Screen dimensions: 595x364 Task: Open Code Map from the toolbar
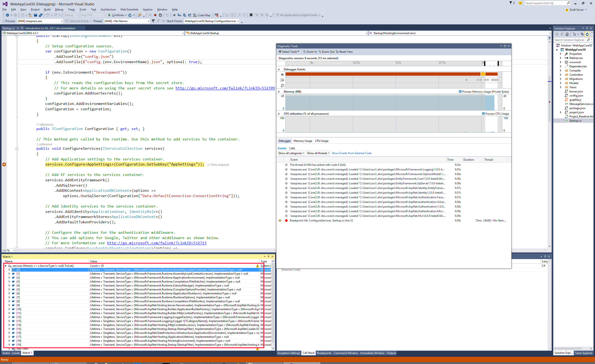point(202,15)
